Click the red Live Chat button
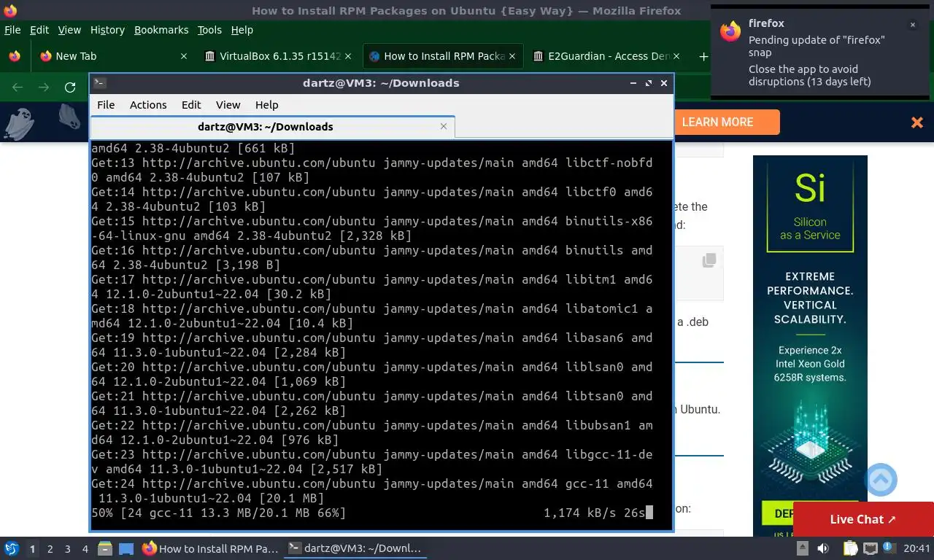Screen dimensions: 934x560 pos(863,519)
